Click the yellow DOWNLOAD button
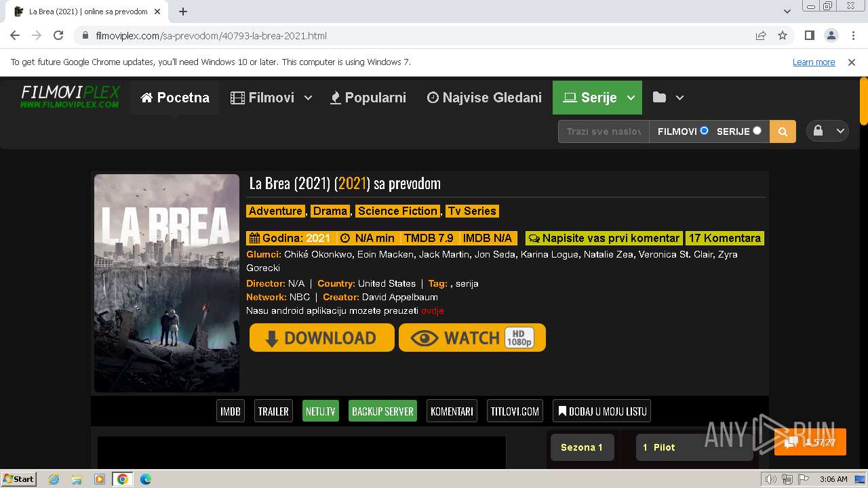The width and height of the screenshot is (868, 488). pyautogui.click(x=322, y=338)
